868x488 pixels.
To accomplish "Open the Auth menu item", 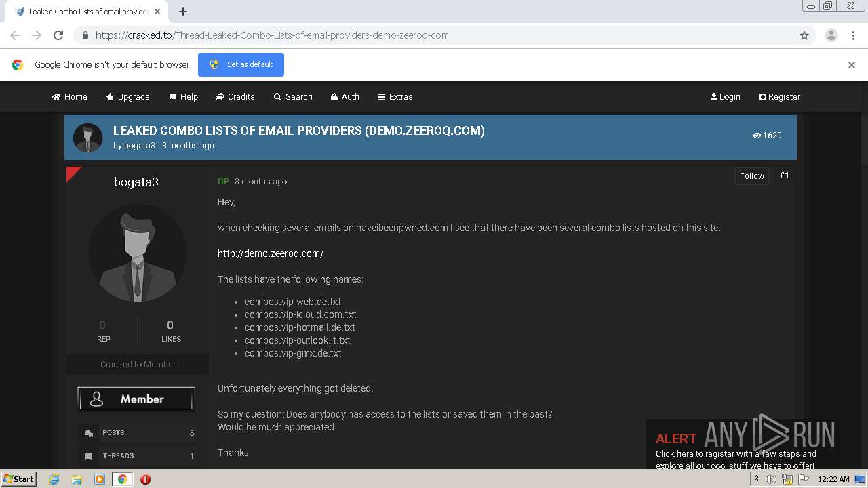I will pos(345,96).
